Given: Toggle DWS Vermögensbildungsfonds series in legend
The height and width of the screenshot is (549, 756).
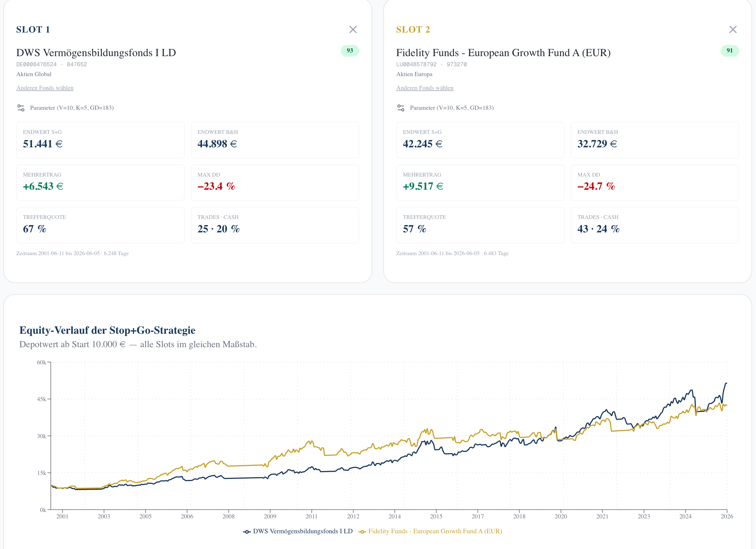Looking at the screenshot, I should 298,531.
